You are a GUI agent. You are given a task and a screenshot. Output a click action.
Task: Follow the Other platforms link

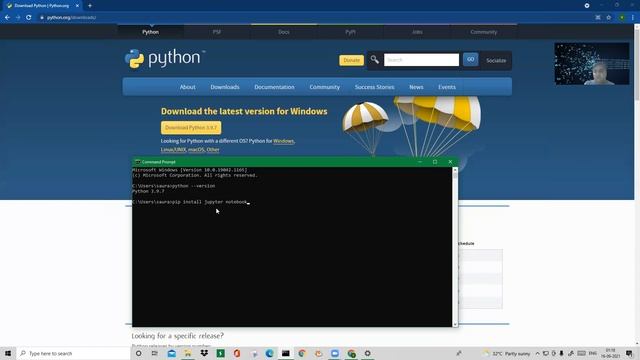pos(213,149)
